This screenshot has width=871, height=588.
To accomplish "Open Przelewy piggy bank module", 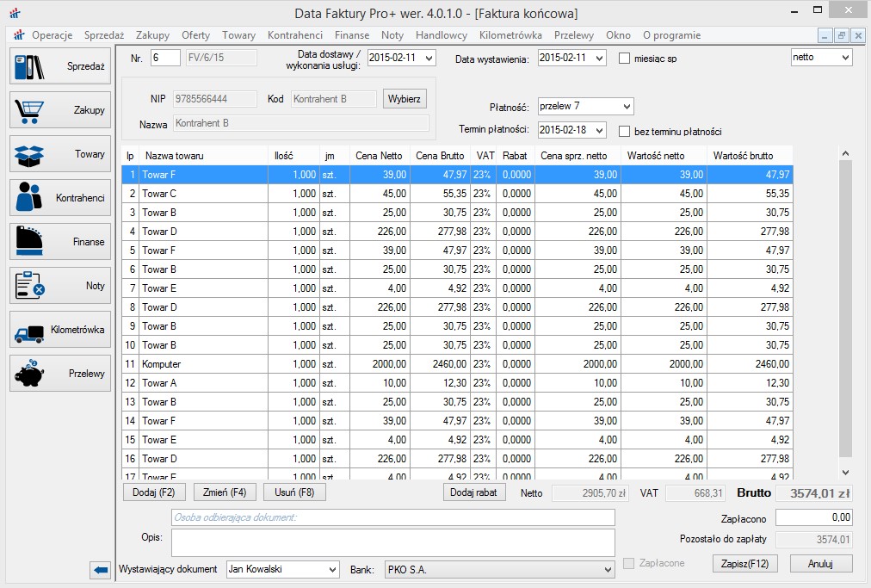I will click(59, 374).
